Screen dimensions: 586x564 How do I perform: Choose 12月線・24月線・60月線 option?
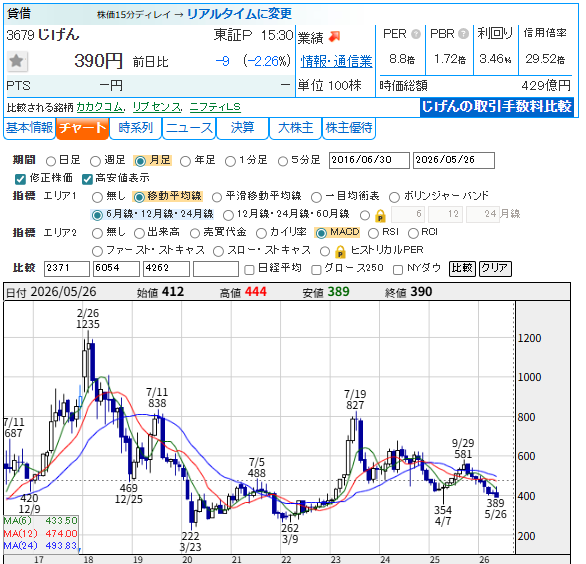click(228, 215)
